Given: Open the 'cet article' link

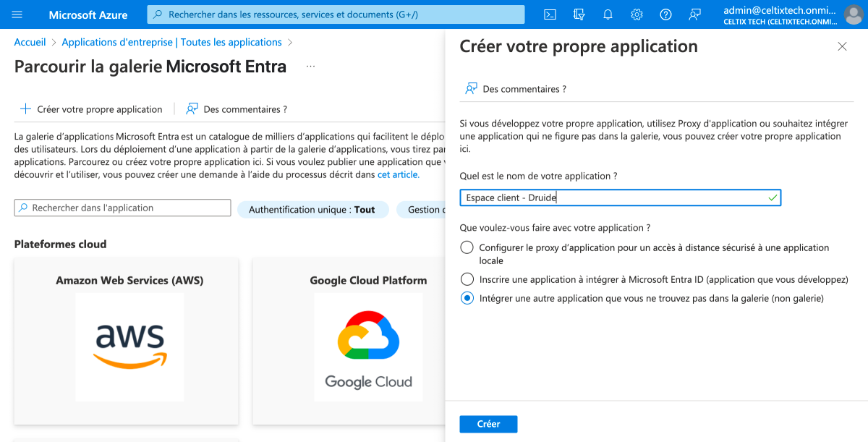Looking at the screenshot, I should pyautogui.click(x=398, y=174).
